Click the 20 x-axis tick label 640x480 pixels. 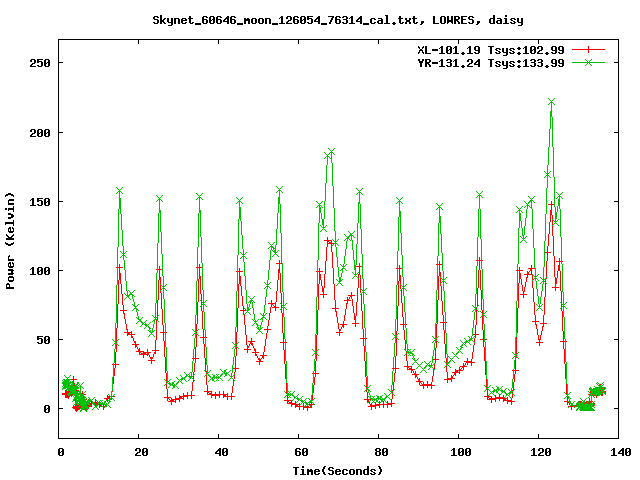coord(141,452)
